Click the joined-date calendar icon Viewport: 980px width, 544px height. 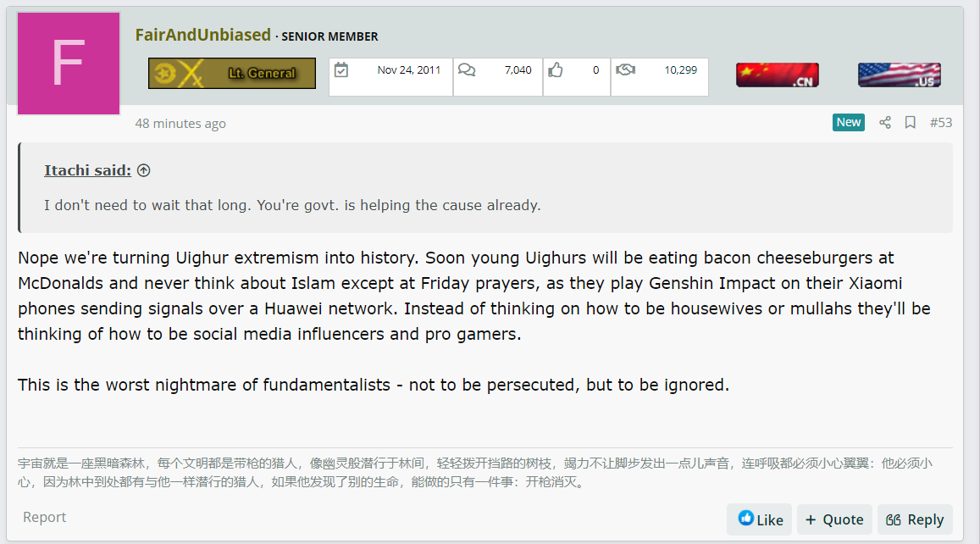(341, 70)
